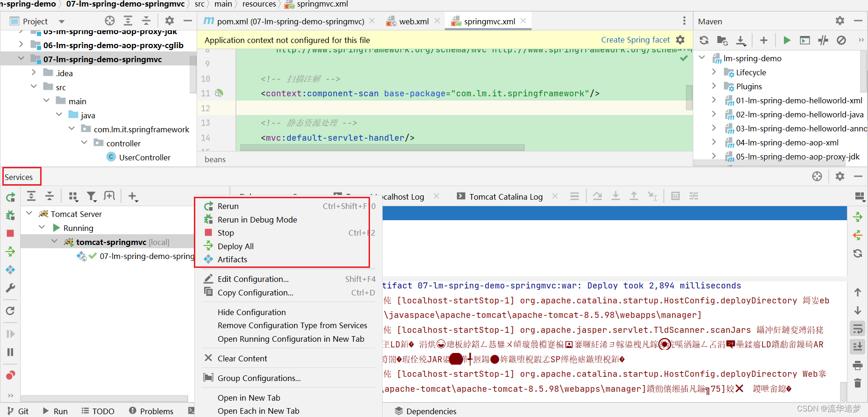
Task: Click editor horizontal scrollbar
Action: click(382, 147)
